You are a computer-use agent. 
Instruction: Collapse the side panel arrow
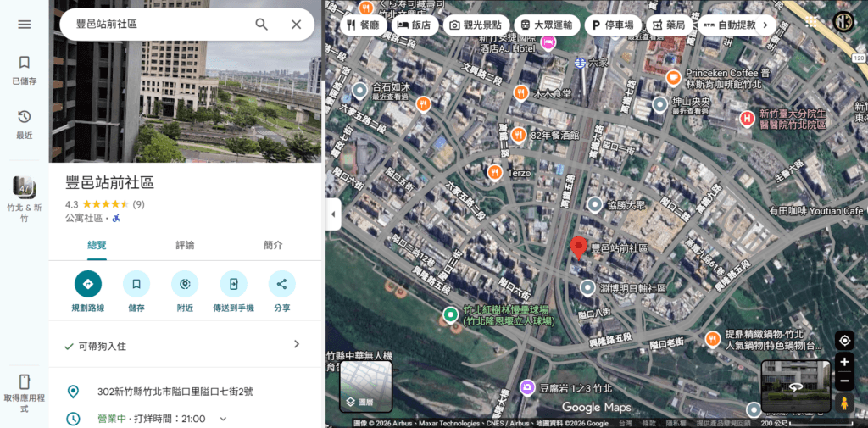pos(333,214)
